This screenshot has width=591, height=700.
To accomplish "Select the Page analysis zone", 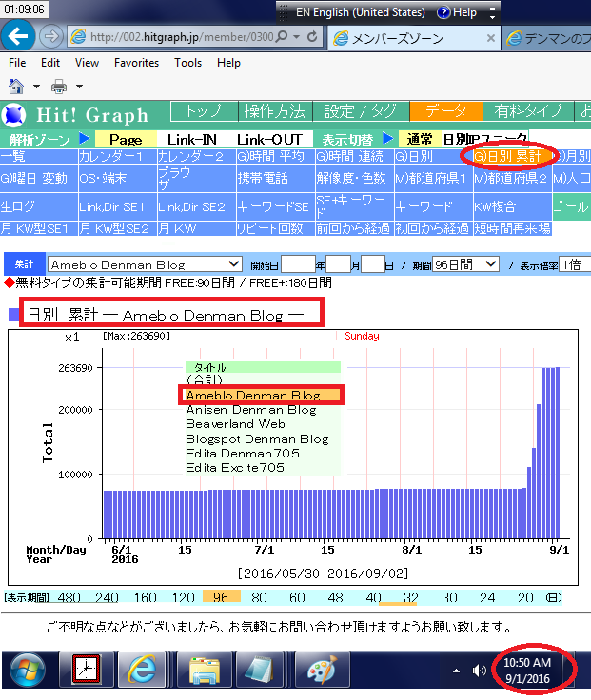I will tap(126, 139).
